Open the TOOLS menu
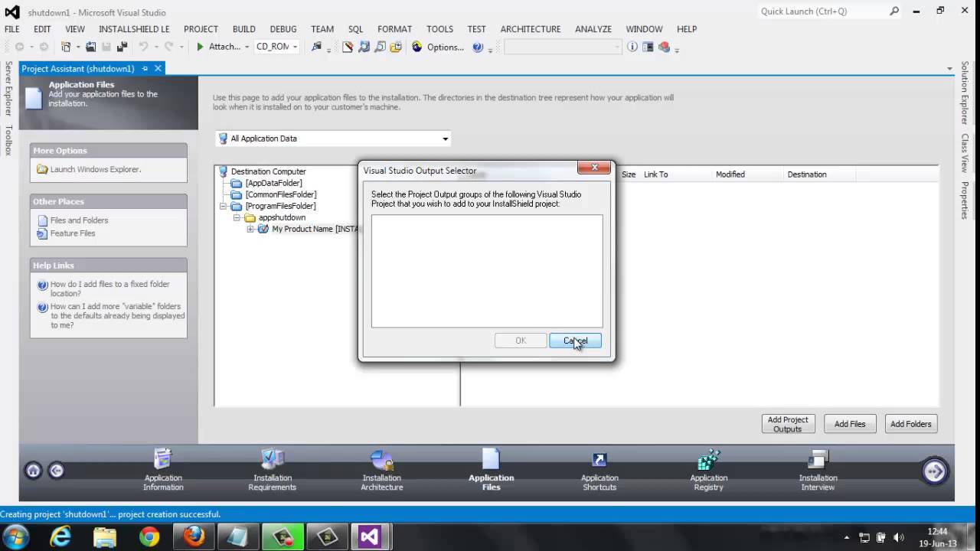The height and width of the screenshot is (551, 980). (439, 29)
